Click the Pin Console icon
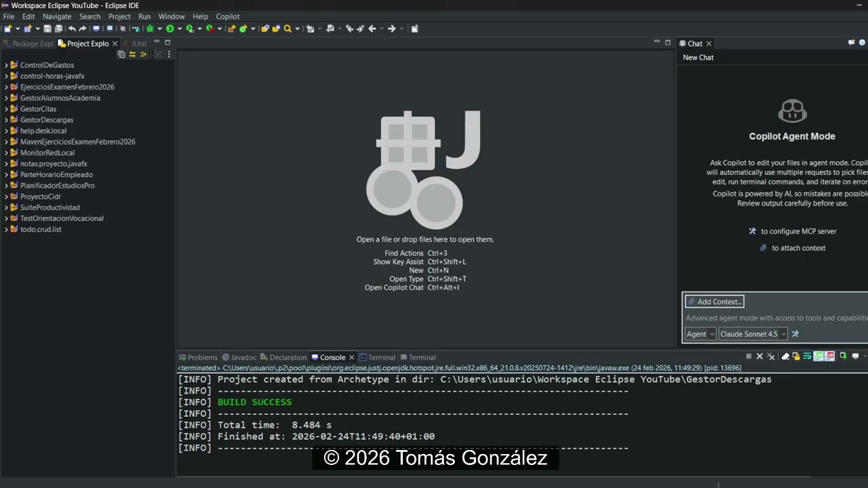The height and width of the screenshot is (488, 868). (843, 356)
